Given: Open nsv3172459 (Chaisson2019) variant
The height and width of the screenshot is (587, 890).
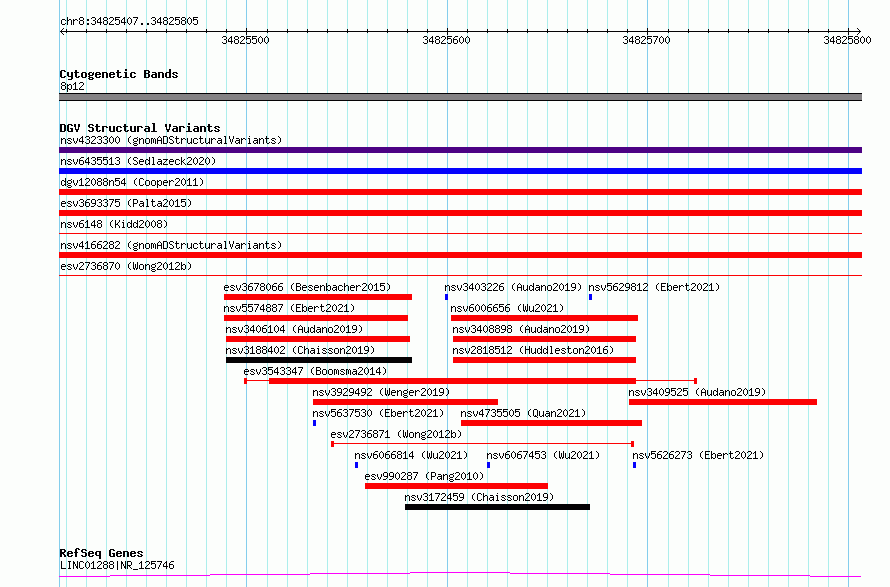Looking at the screenshot, I should tap(479, 497).
